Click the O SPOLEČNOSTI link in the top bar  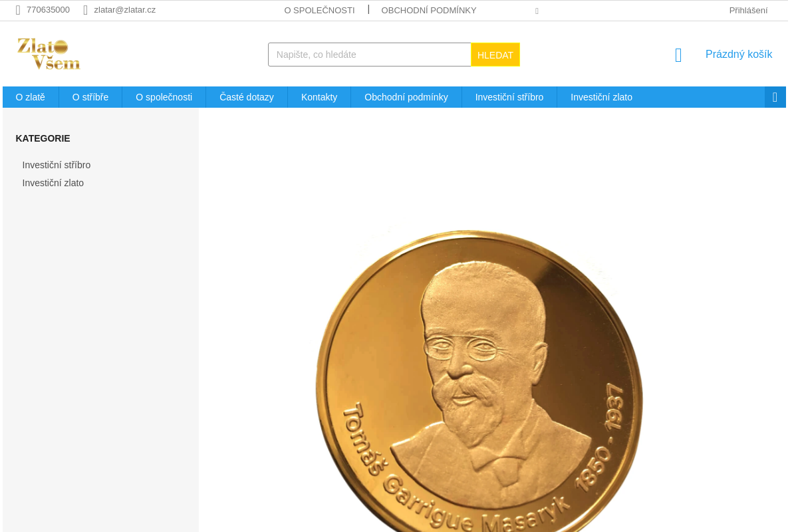[319, 10]
